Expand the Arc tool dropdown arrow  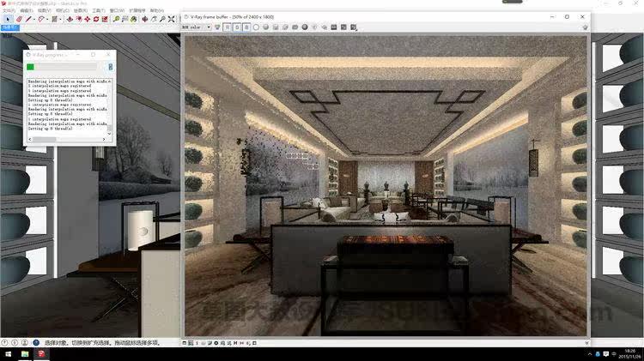point(47,19)
